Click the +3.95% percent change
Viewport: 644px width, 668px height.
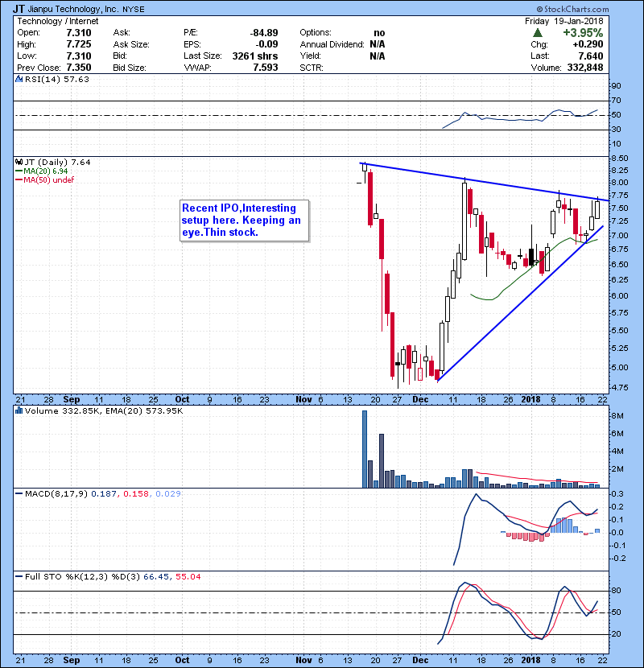coord(583,33)
